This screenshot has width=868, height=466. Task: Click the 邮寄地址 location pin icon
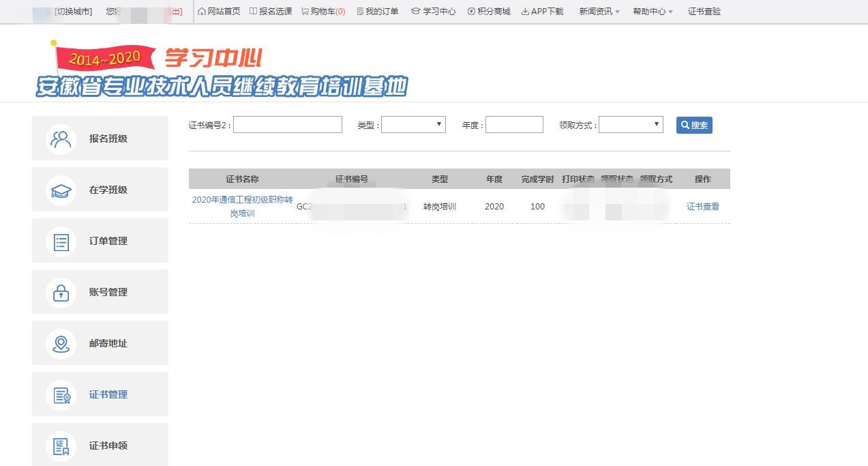coord(61,343)
